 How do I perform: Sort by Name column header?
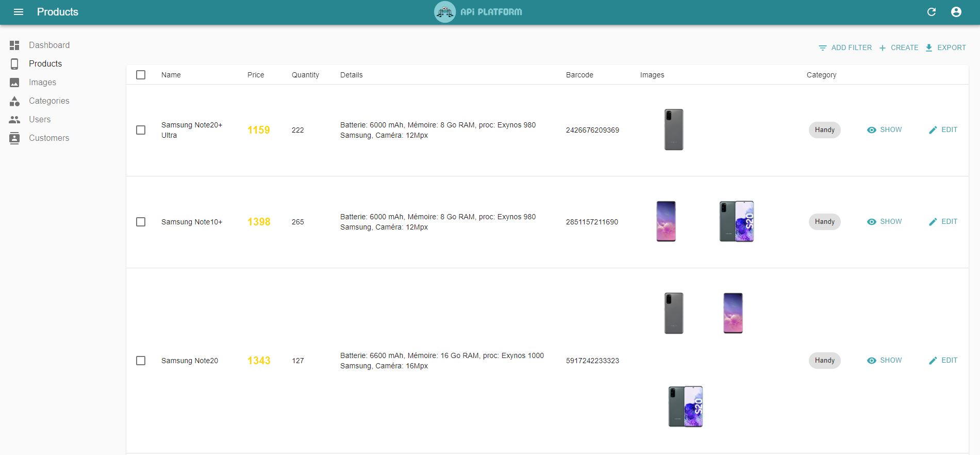pyautogui.click(x=171, y=75)
